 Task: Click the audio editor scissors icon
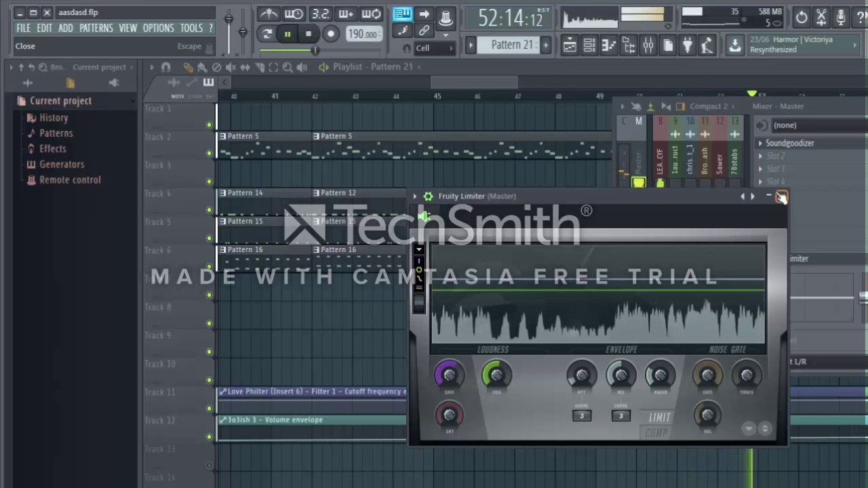pyautogui.click(x=821, y=18)
